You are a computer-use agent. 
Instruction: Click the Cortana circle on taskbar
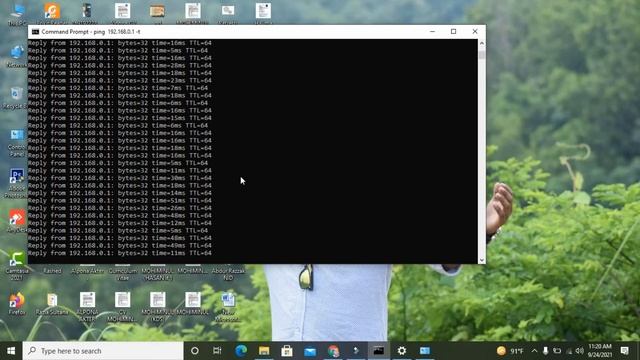[x=195, y=351]
